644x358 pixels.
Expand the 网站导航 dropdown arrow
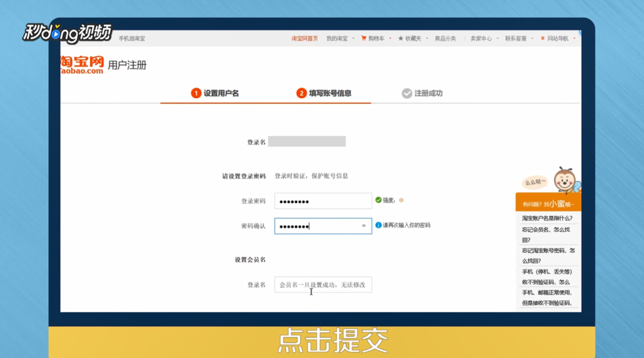574,38
